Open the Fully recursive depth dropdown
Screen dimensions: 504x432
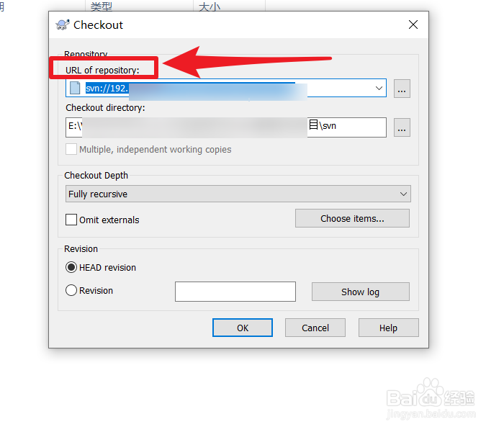[x=238, y=194]
